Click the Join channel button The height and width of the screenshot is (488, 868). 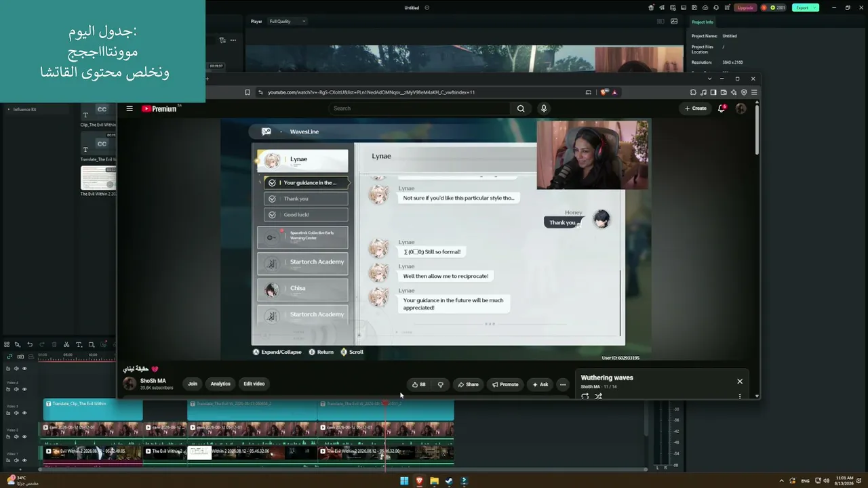[193, 384]
